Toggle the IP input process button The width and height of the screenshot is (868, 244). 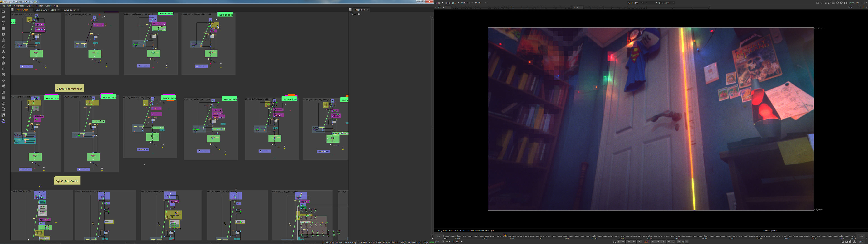472,3
